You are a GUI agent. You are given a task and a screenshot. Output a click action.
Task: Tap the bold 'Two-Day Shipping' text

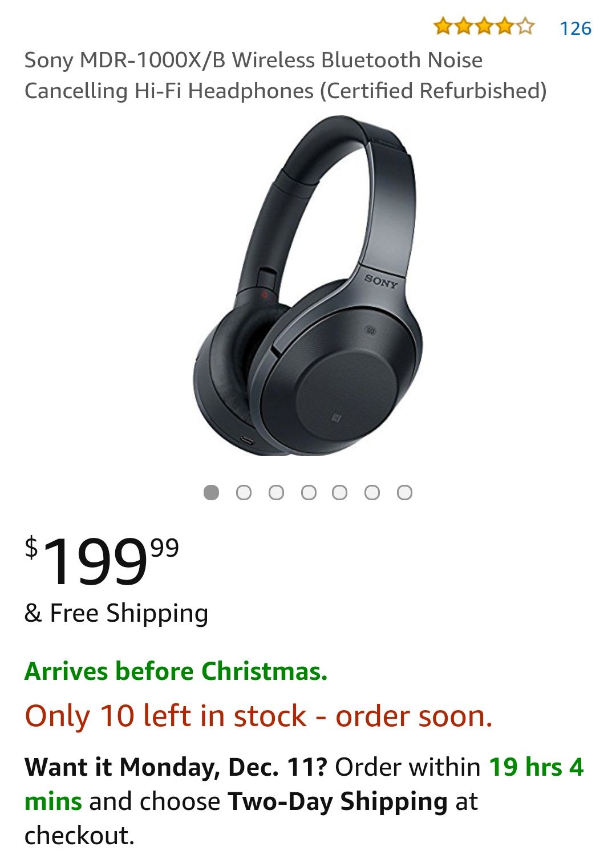(x=338, y=801)
